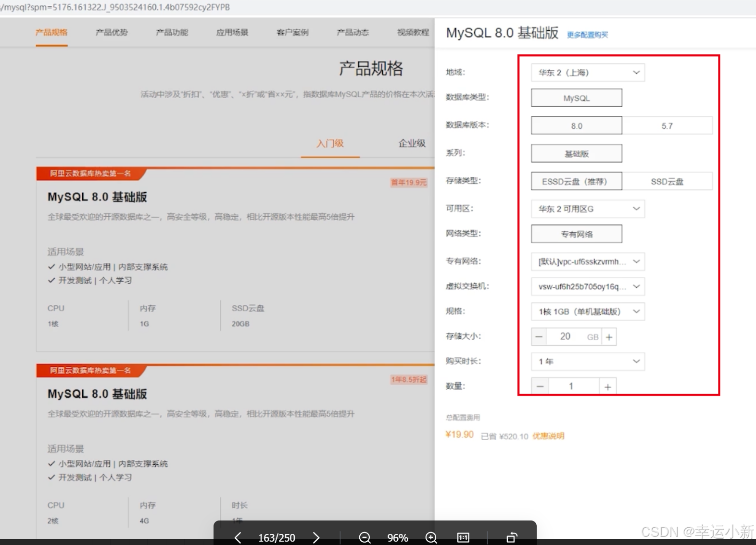Image resolution: width=756 pixels, height=545 pixels.
Task: Choose SSD云盘 storage type
Action: pyautogui.click(x=667, y=182)
